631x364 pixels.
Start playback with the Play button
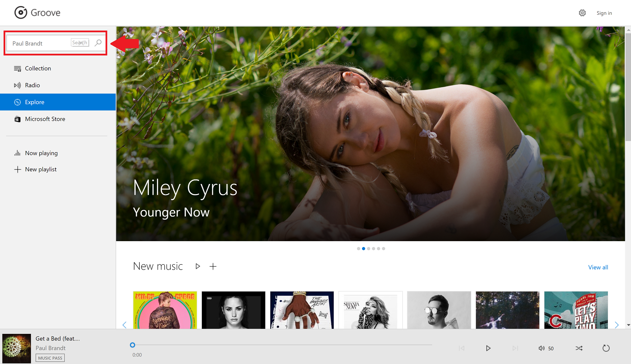coord(488,348)
